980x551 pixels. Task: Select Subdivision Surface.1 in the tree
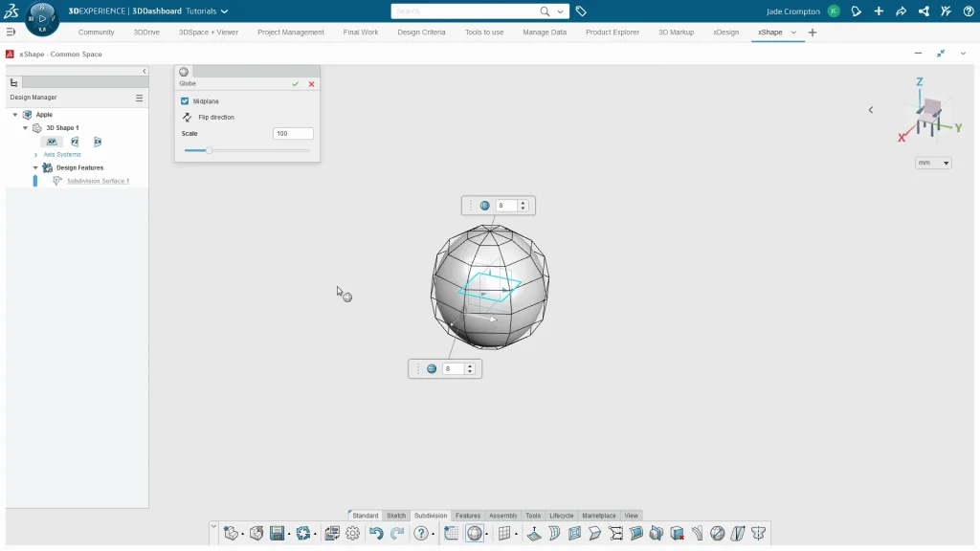tap(98, 181)
